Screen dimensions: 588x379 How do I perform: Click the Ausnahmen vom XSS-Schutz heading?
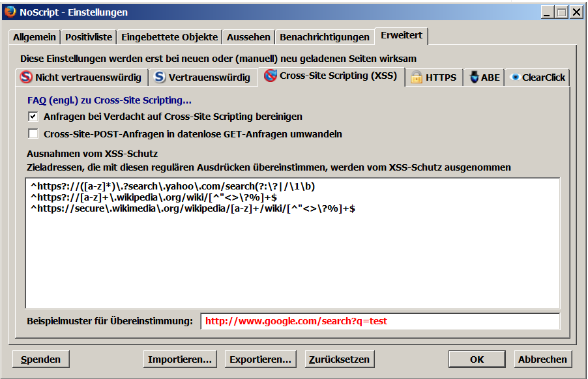(x=93, y=154)
